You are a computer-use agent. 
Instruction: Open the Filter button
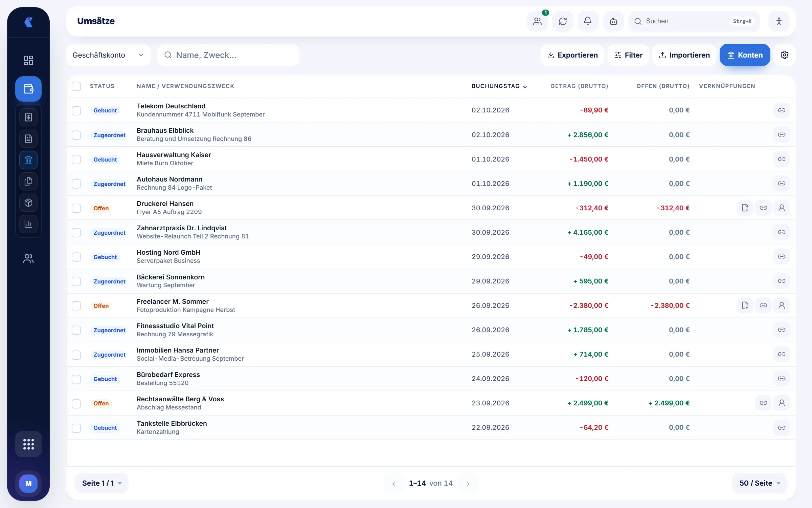click(628, 55)
